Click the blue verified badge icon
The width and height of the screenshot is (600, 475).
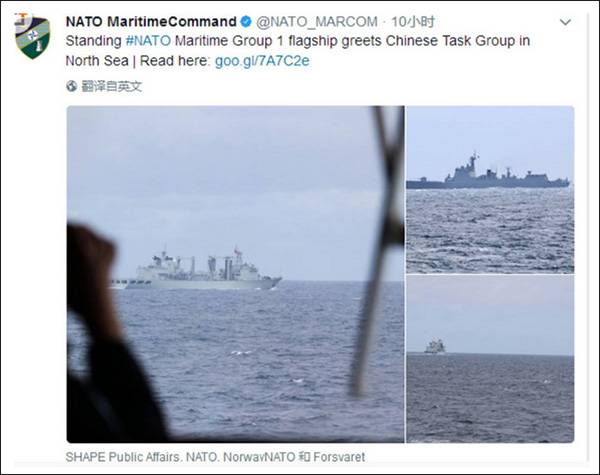(x=246, y=22)
